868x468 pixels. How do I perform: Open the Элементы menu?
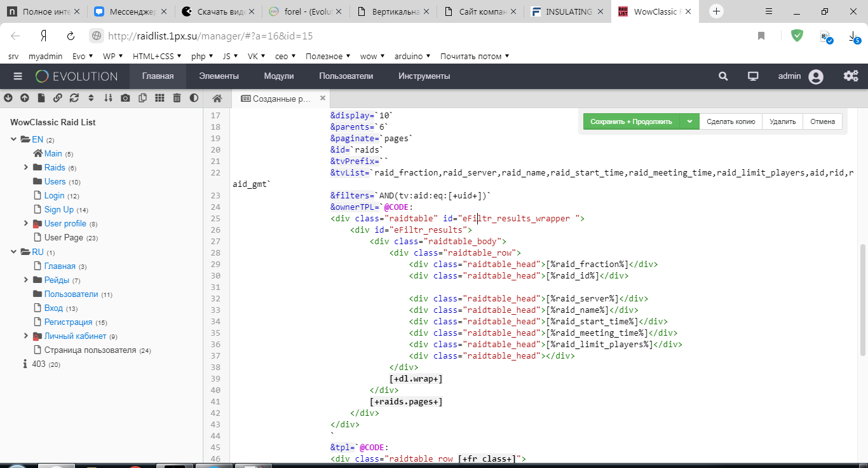(x=219, y=76)
